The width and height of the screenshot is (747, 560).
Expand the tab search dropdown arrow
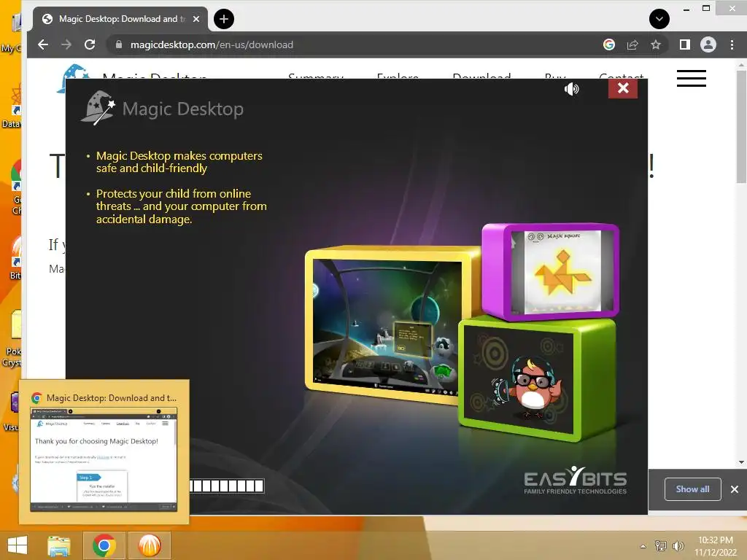pos(659,19)
